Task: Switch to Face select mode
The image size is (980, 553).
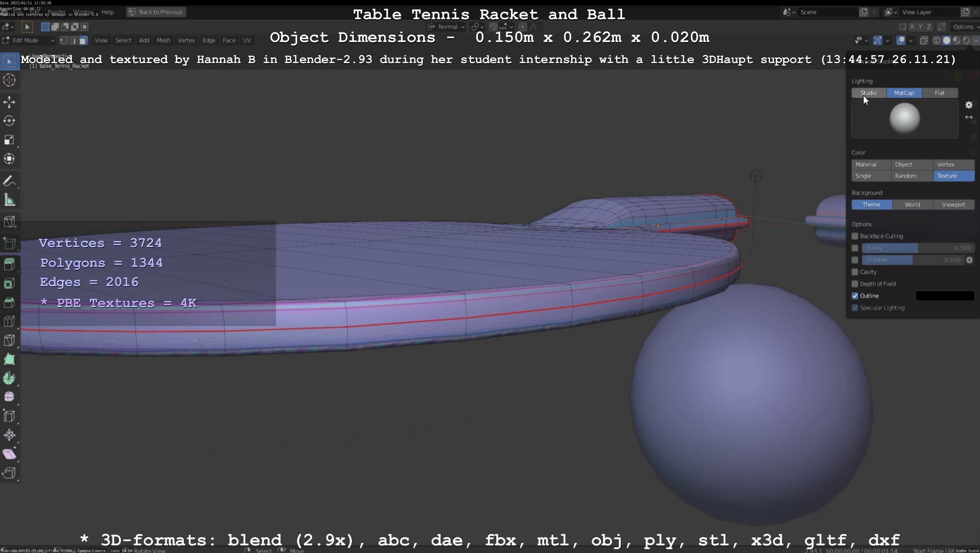Action: pos(83,41)
